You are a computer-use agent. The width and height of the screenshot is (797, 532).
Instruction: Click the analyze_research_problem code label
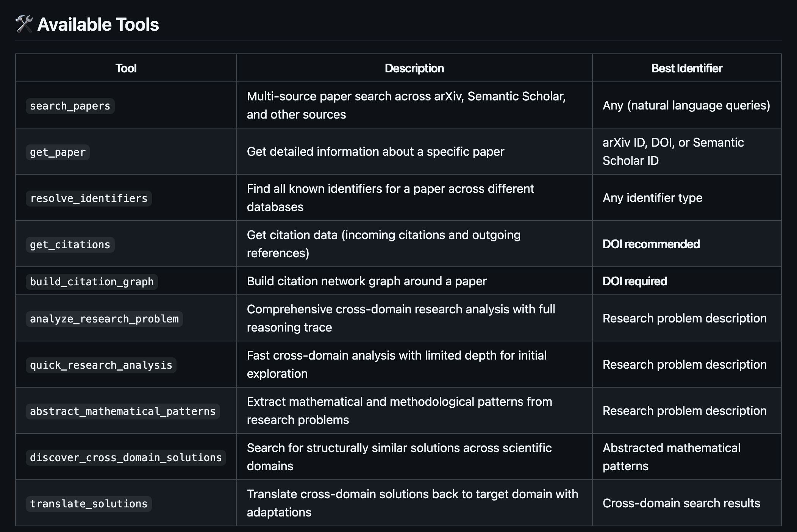(x=104, y=319)
